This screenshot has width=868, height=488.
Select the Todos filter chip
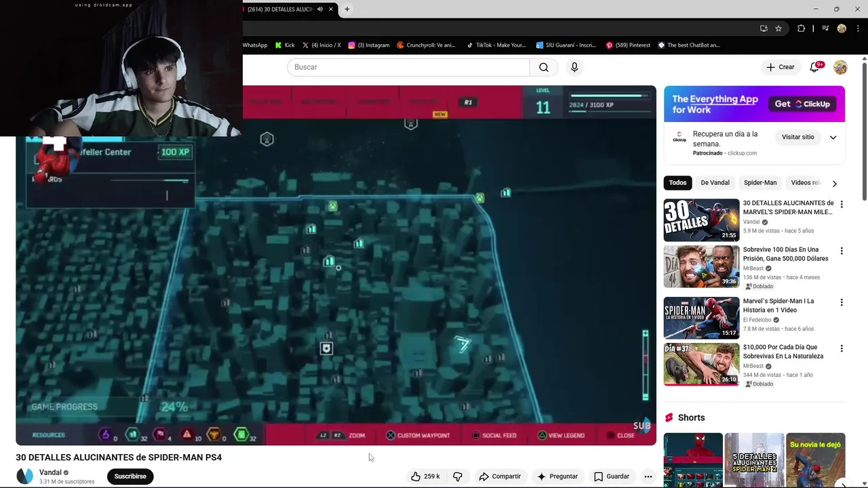[677, 183]
